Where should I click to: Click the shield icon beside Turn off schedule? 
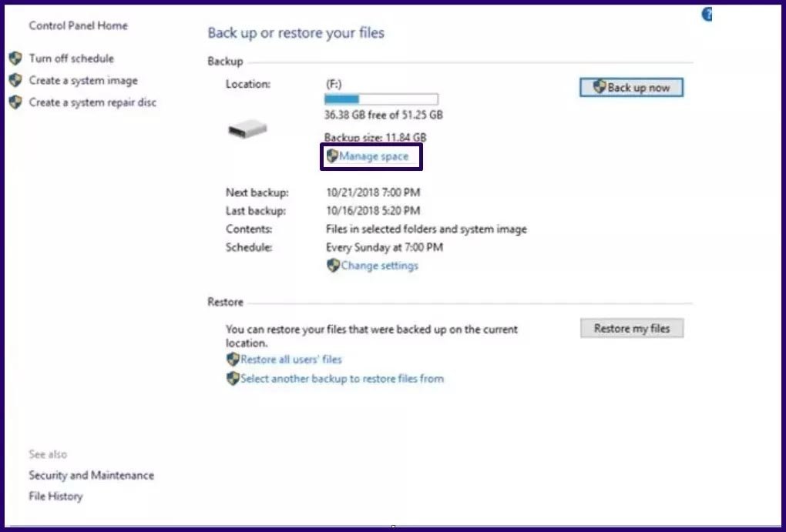(x=15, y=59)
